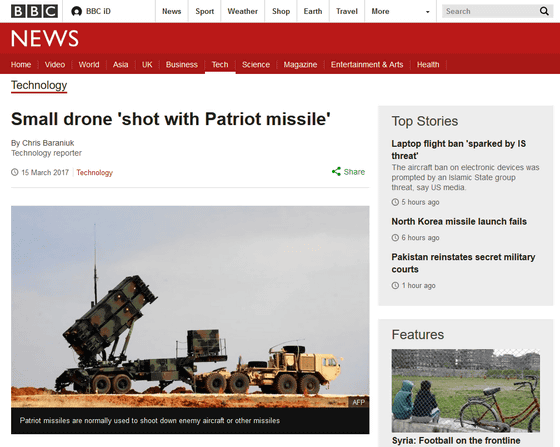Screen dimensions: 560x447
Task: Open 'Syria: Football on the frontline' feature
Action: pos(456,441)
